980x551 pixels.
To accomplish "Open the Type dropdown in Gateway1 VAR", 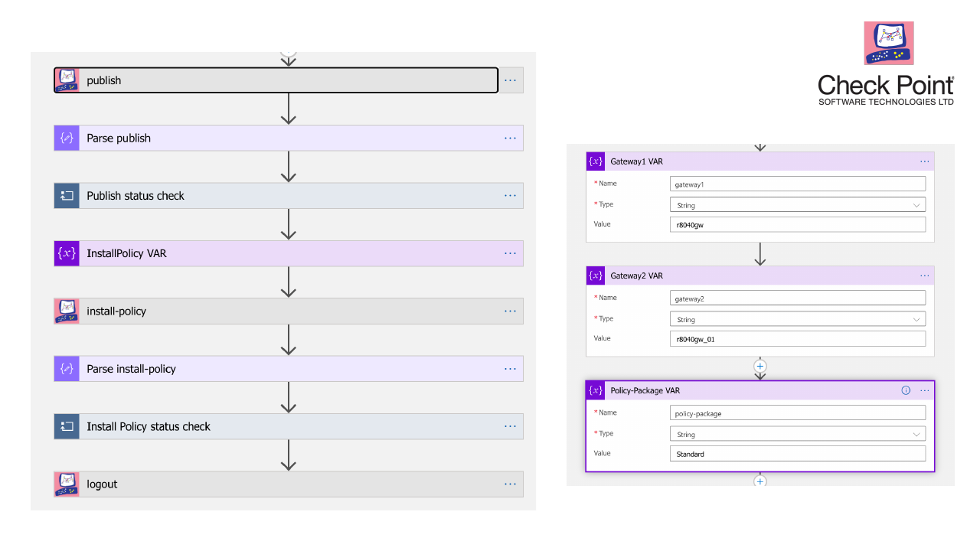I will [x=797, y=205].
